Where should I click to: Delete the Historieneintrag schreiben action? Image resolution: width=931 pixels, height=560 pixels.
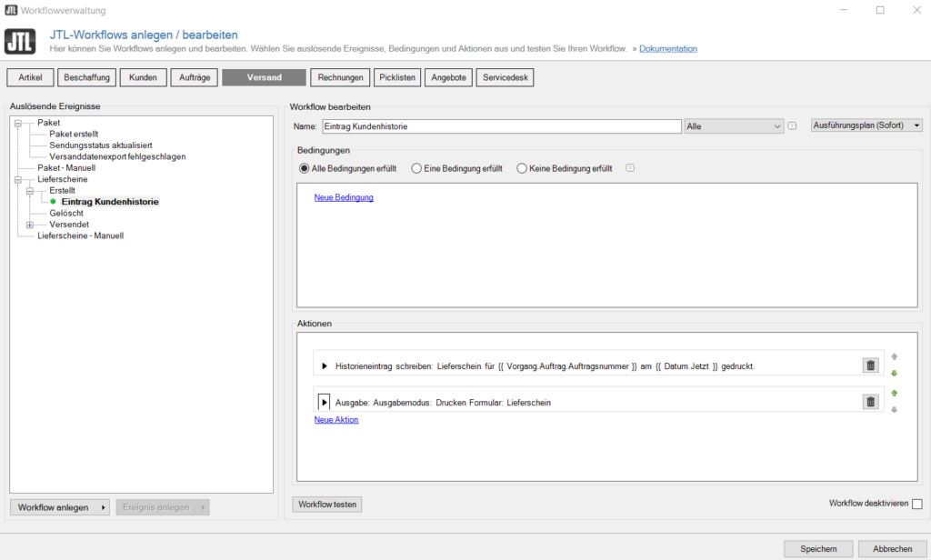870,365
